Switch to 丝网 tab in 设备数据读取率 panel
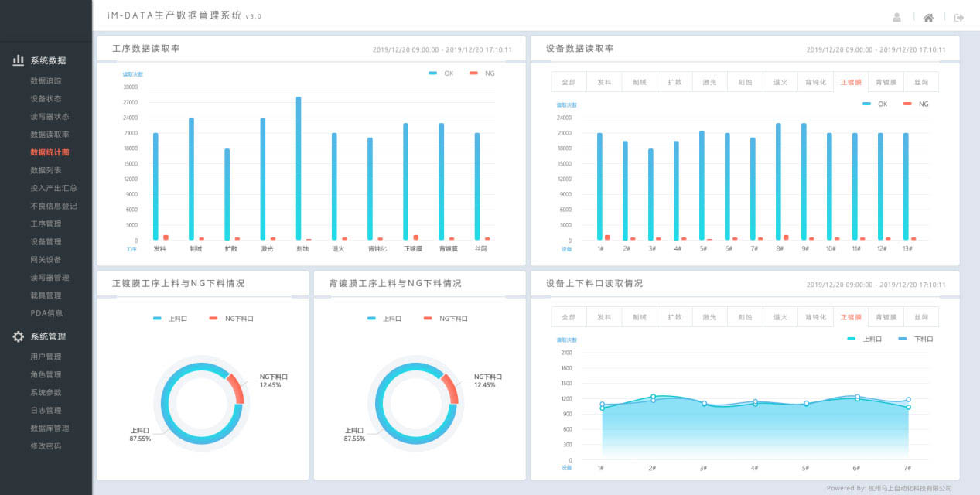This screenshot has width=980, height=495. click(921, 82)
